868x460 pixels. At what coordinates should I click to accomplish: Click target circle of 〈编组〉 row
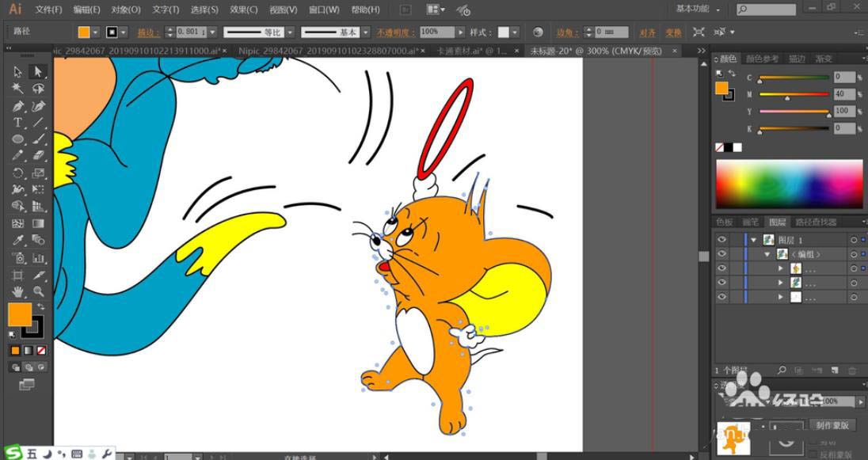(x=854, y=254)
